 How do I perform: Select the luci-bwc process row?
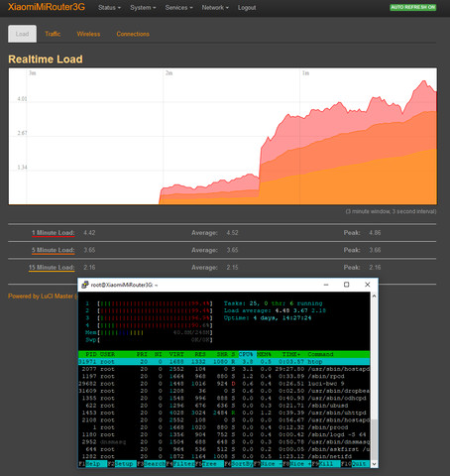pos(224,384)
